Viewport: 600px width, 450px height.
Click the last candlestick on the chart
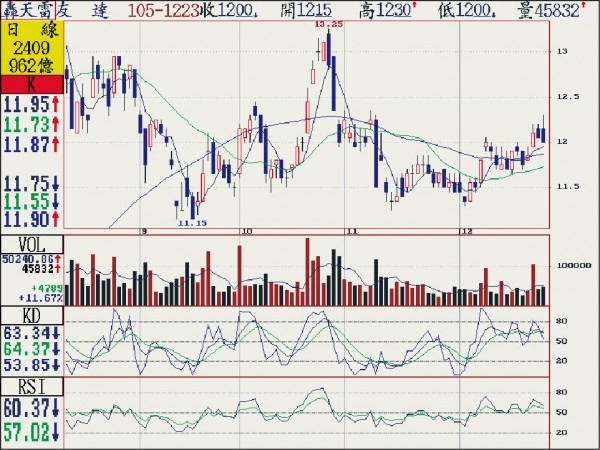point(543,130)
